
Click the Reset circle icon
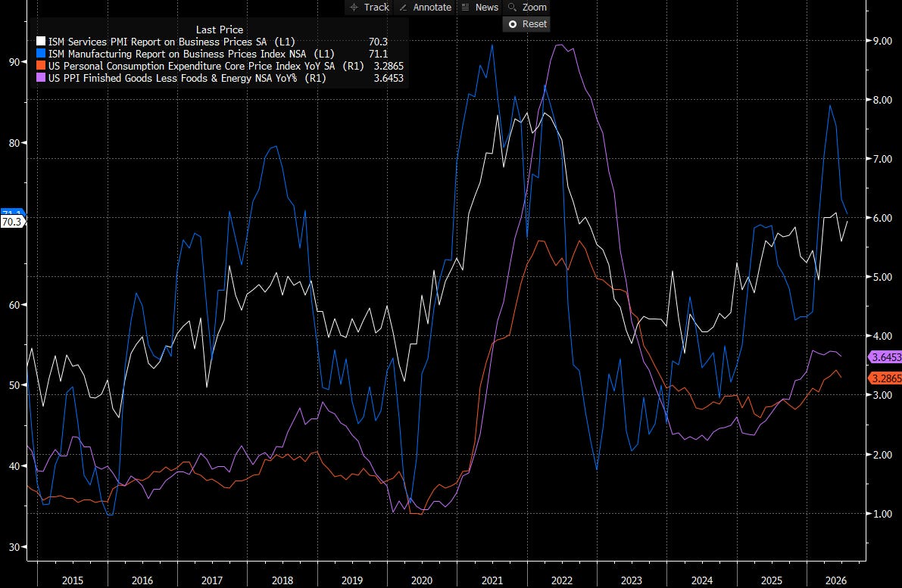click(513, 24)
